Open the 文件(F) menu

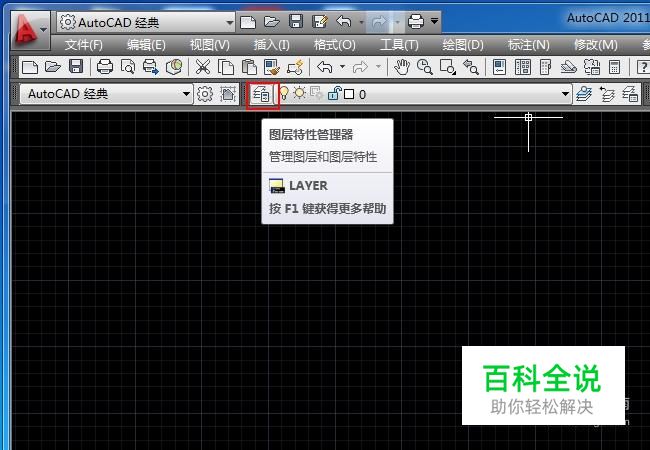click(x=83, y=45)
